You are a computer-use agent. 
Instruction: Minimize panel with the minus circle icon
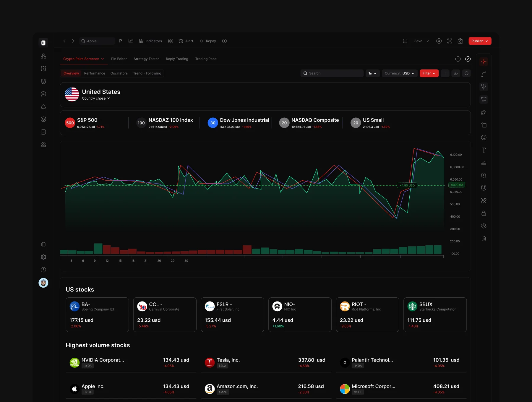coord(458,59)
